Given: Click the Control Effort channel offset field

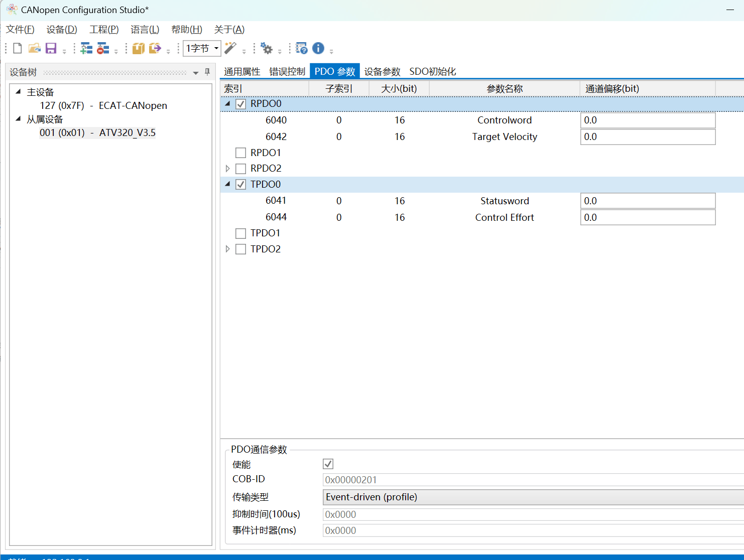Looking at the screenshot, I should point(648,218).
